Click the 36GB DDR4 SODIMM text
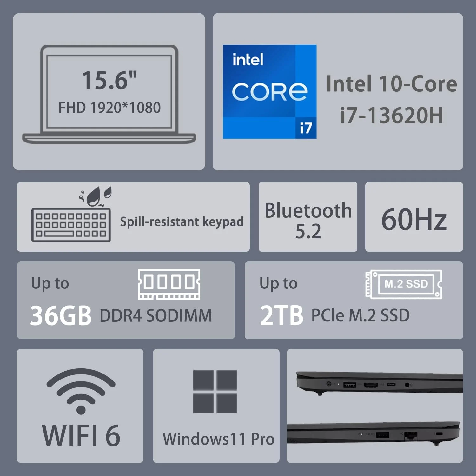The width and height of the screenshot is (476, 476). 121,315
